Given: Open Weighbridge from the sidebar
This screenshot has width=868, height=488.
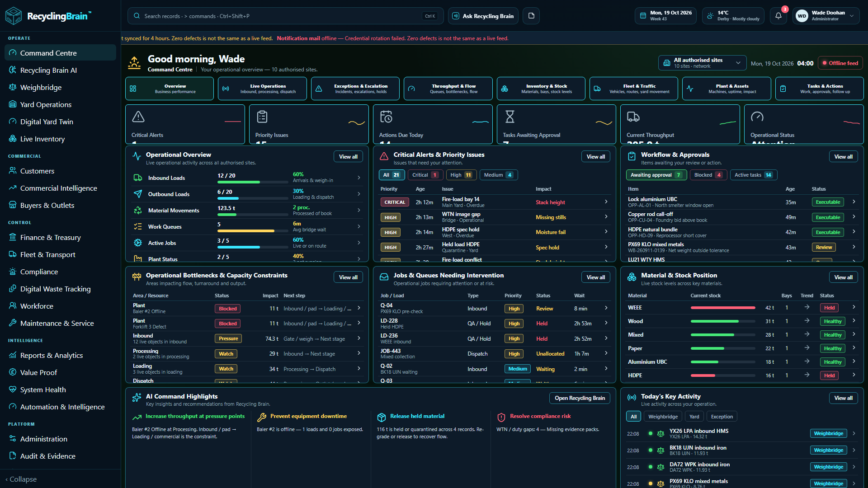Looking at the screenshot, I should pos(60,87).
